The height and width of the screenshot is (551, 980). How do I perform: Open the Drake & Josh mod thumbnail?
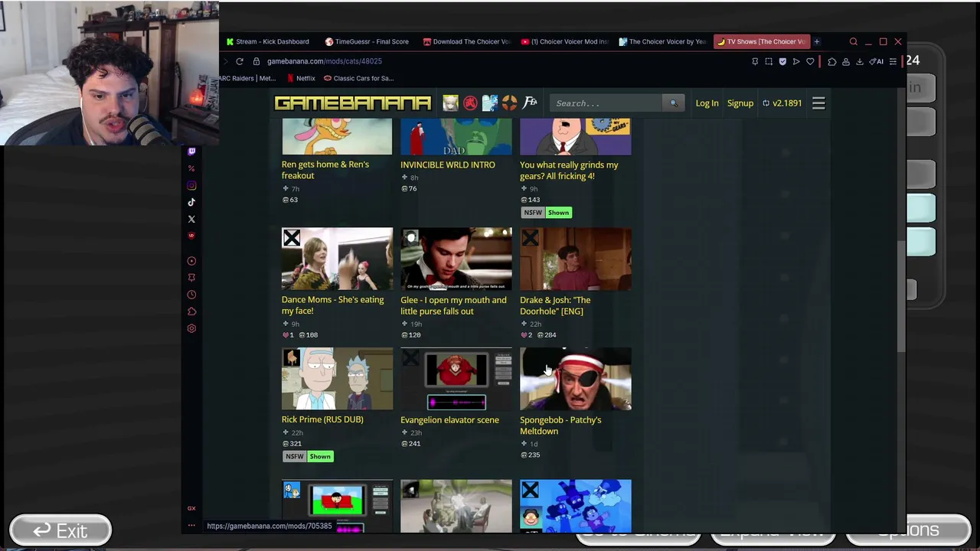point(576,259)
